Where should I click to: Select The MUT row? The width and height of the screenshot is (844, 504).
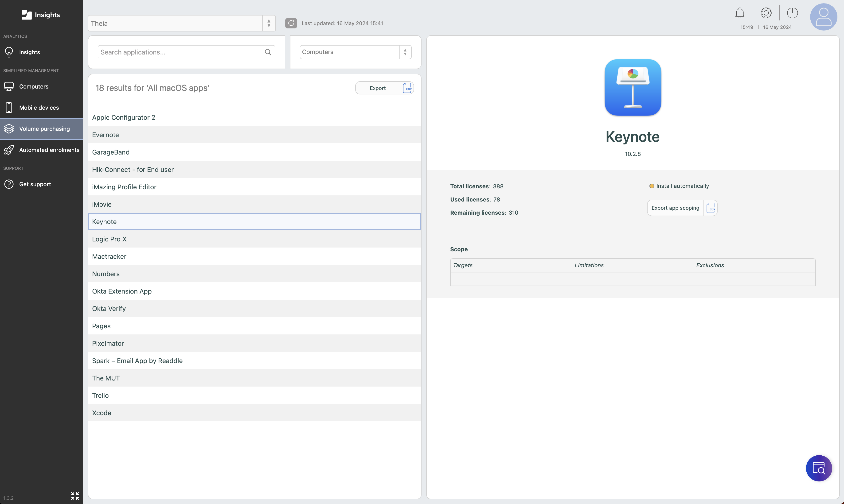click(x=254, y=378)
